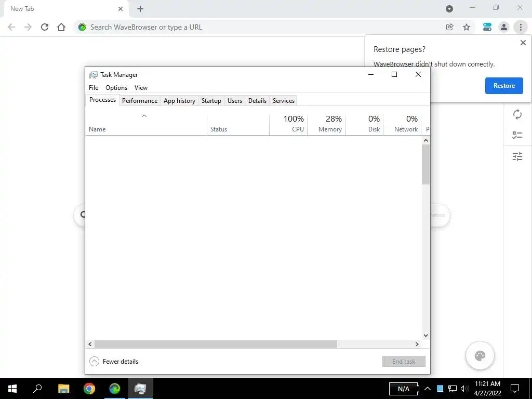
Task: Open the checklist icon in sidebar
Action: pyautogui.click(x=517, y=135)
